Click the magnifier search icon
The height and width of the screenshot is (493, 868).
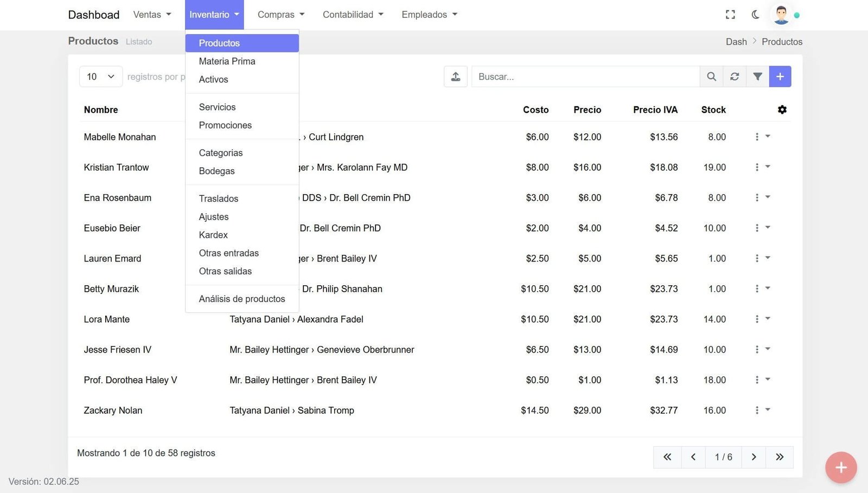pyautogui.click(x=711, y=76)
